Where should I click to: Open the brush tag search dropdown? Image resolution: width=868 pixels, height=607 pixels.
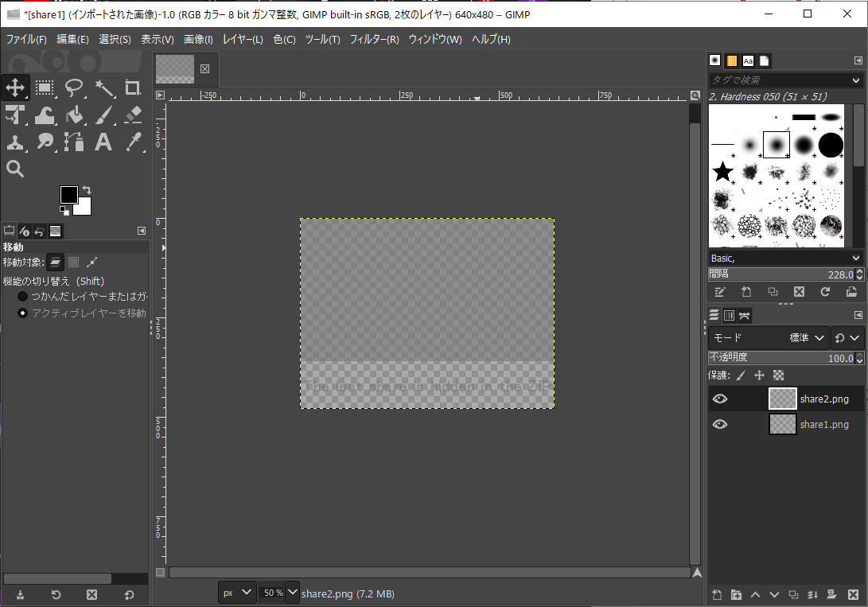click(856, 80)
